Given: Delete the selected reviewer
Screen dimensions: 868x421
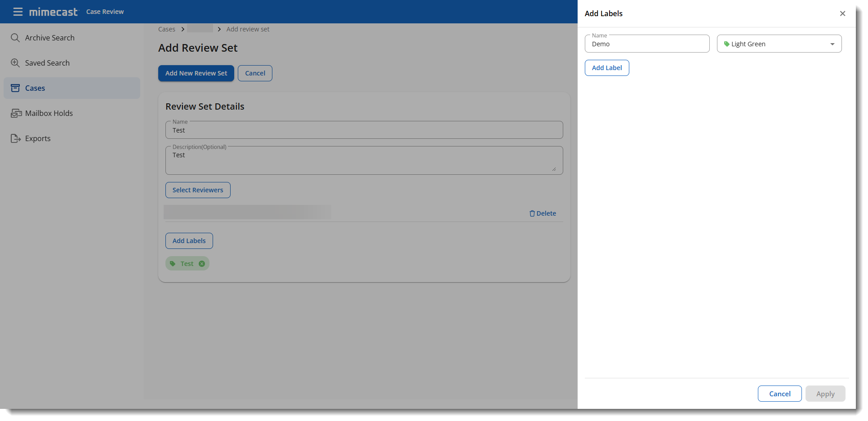Looking at the screenshot, I should point(543,213).
